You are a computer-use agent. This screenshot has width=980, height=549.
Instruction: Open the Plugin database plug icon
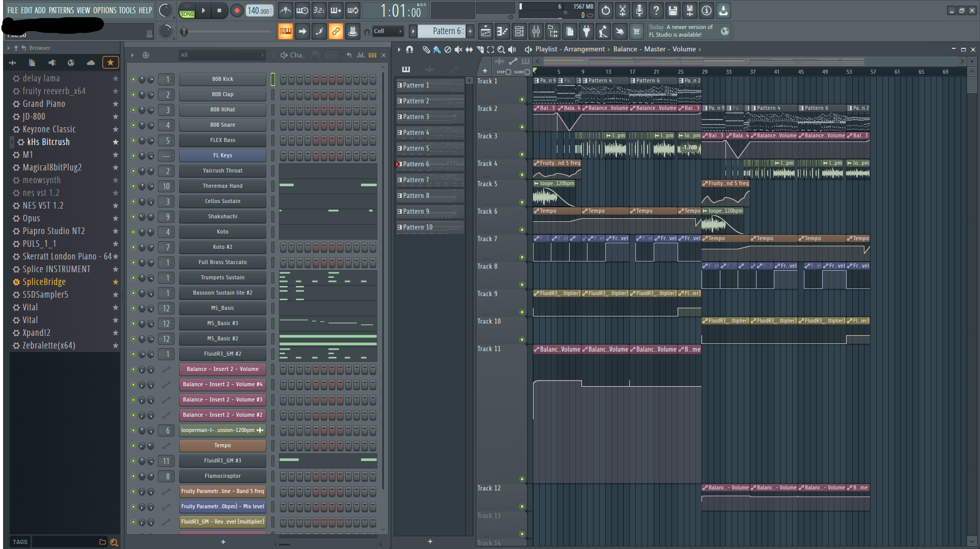coord(586,32)
